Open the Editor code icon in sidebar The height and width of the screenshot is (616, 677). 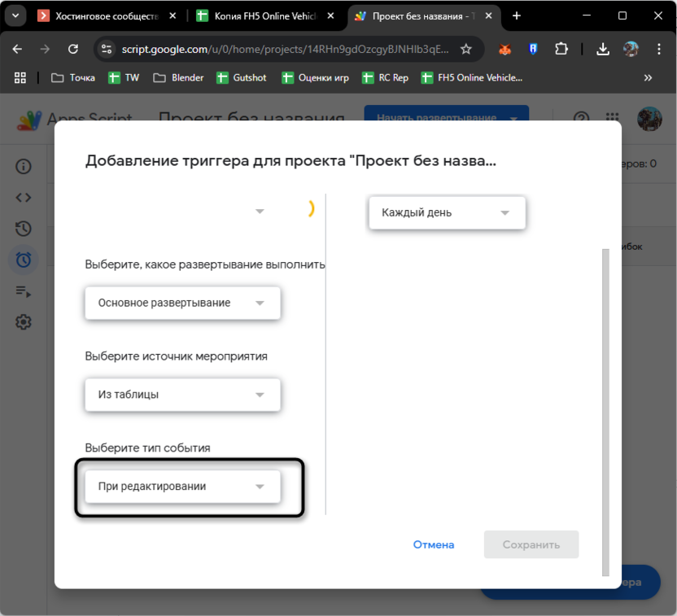(24, 198)
